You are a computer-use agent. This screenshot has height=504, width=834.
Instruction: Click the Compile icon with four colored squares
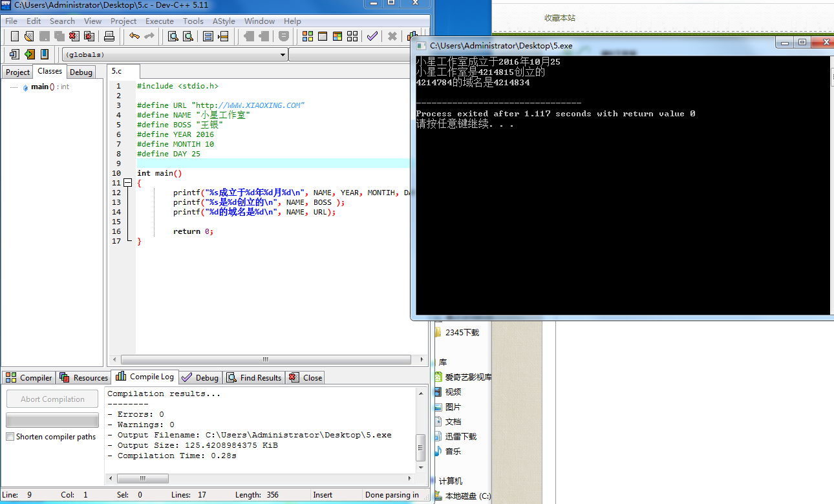308,36
